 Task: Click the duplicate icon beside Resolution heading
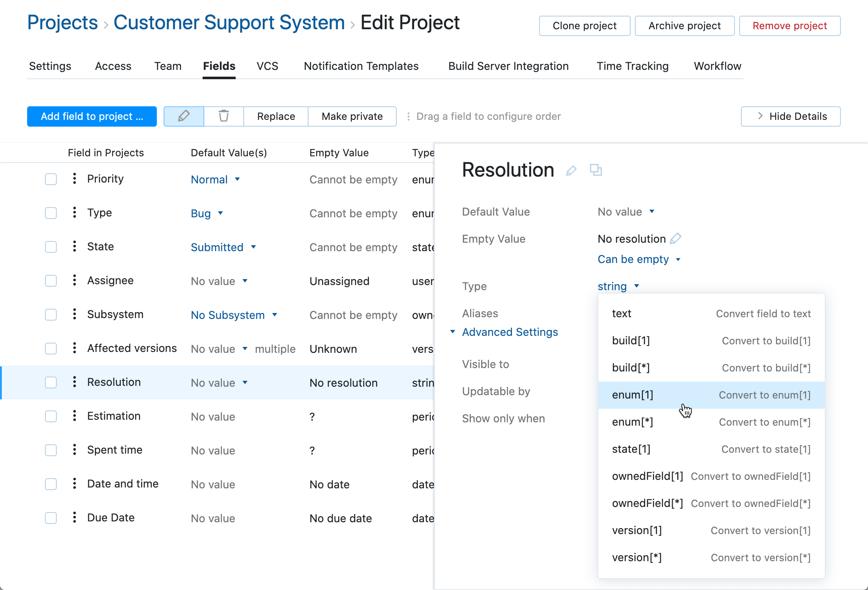596,170
